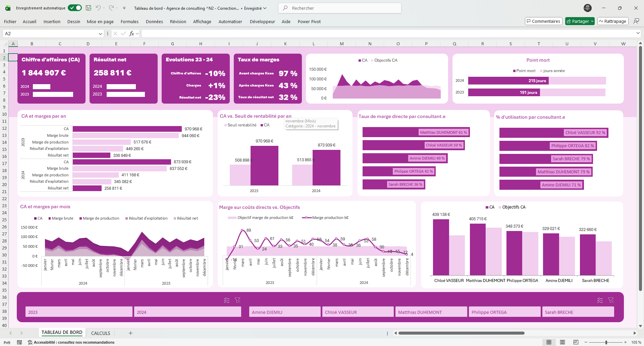Click horizontal scrollbar right arrow
Viewport: 644px width, 346px height.
tap(635, 333)
